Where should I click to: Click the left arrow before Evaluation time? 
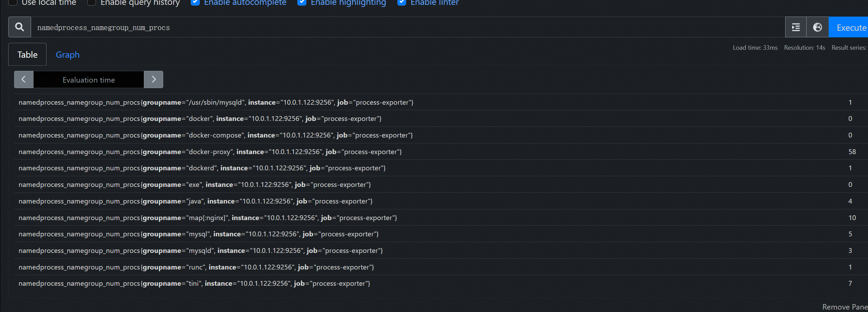23,79
